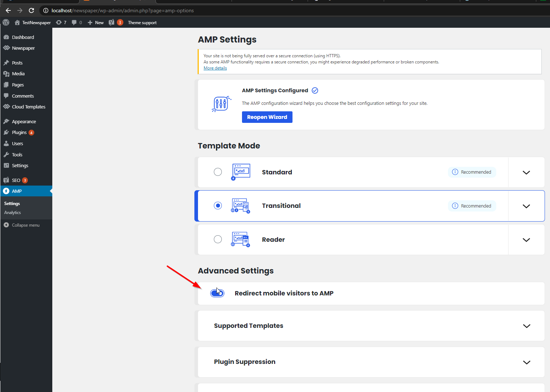This screenshot has width=550, height=392.
Task: Open the TestNewspaper site home link
Action: [x=33, y=22]
